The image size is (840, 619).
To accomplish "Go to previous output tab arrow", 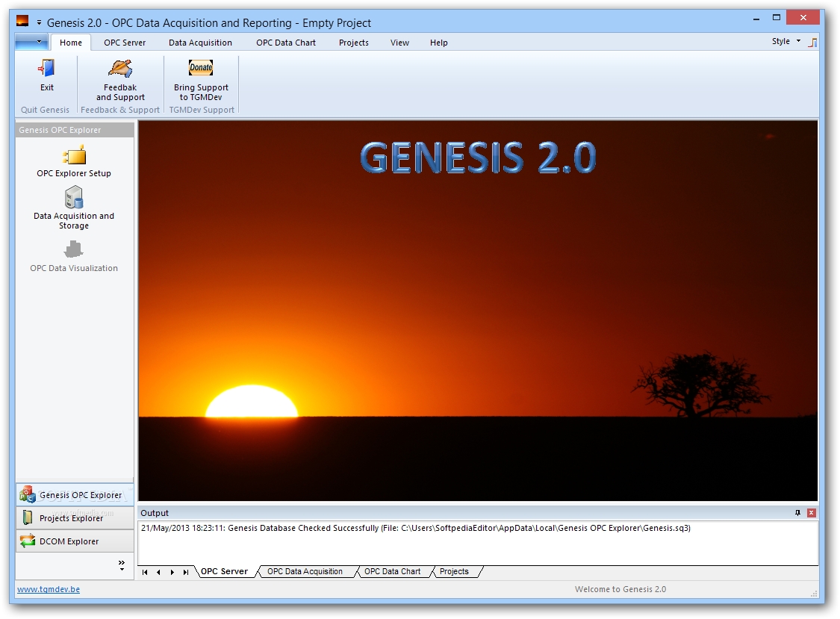I will [158, 573].
